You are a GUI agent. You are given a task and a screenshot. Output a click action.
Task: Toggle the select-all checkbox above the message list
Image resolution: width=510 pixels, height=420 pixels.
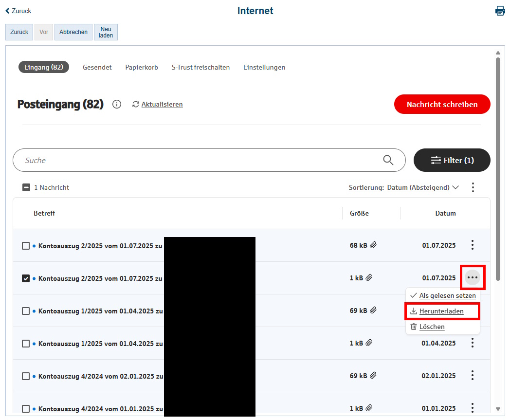click(26, 187)
